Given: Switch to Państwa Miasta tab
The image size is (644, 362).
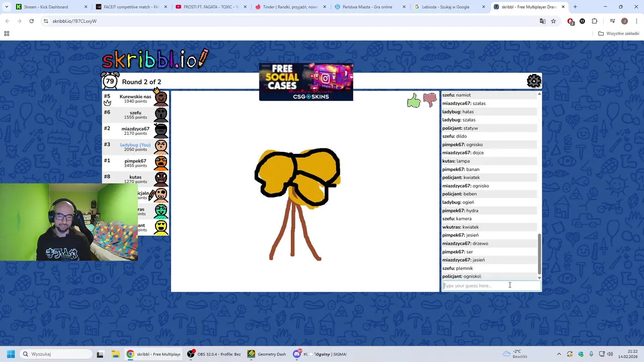Looking at the screenshot, I should coord(370,7).
